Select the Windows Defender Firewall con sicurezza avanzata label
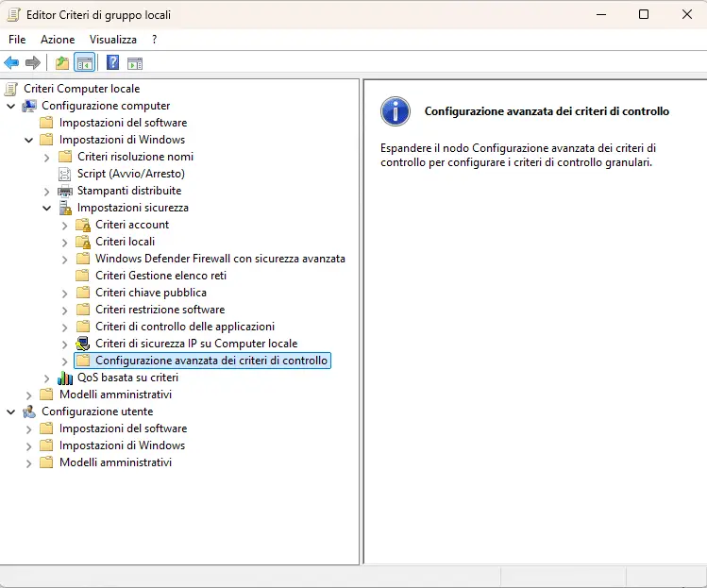This screenshot has width=707, height=588. pyautogui.click(x=220, y=259)
